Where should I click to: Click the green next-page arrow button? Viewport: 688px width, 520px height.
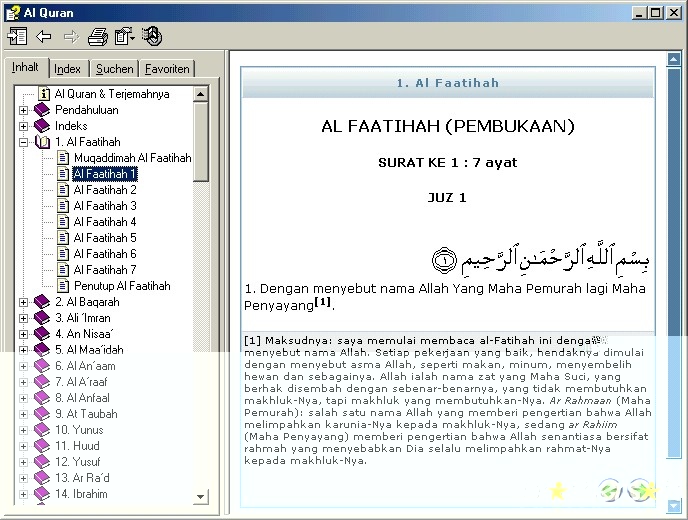(641, 490)
